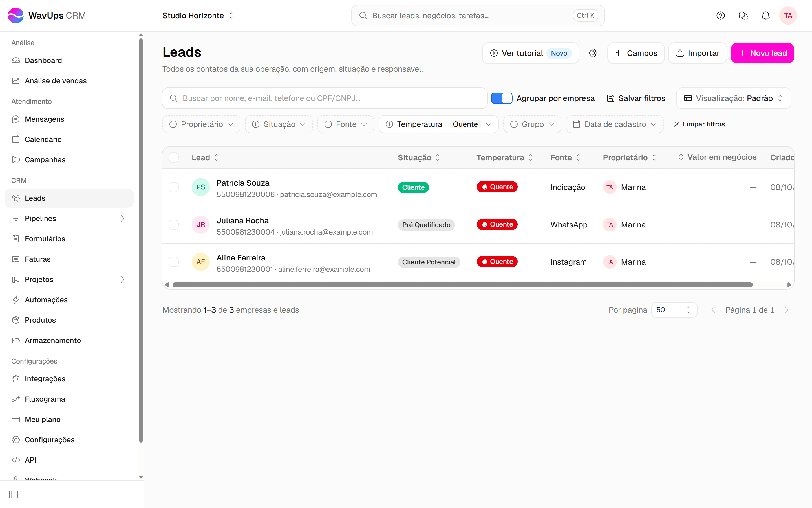Open the help question mark icon
812x508 pixels.
720,16
